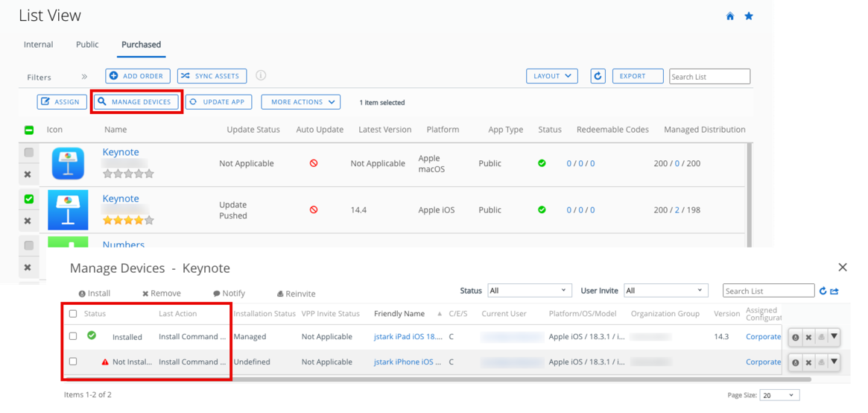
Task: Check the jstark iPad device row checkbox
Action: 73,336
